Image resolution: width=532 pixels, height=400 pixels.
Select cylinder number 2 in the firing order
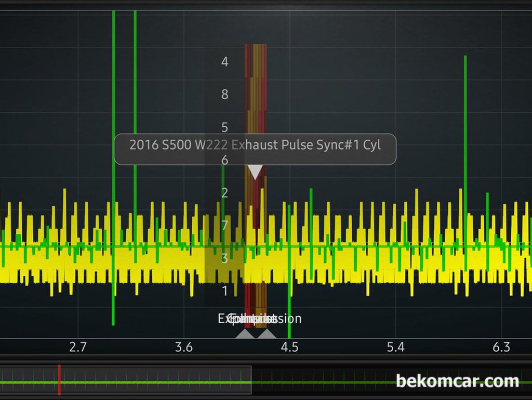[x=224, y=193]
